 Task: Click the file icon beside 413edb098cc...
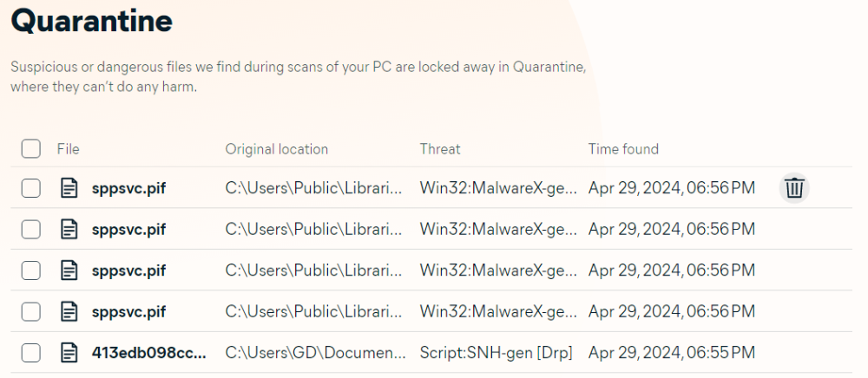click(69, 352)
